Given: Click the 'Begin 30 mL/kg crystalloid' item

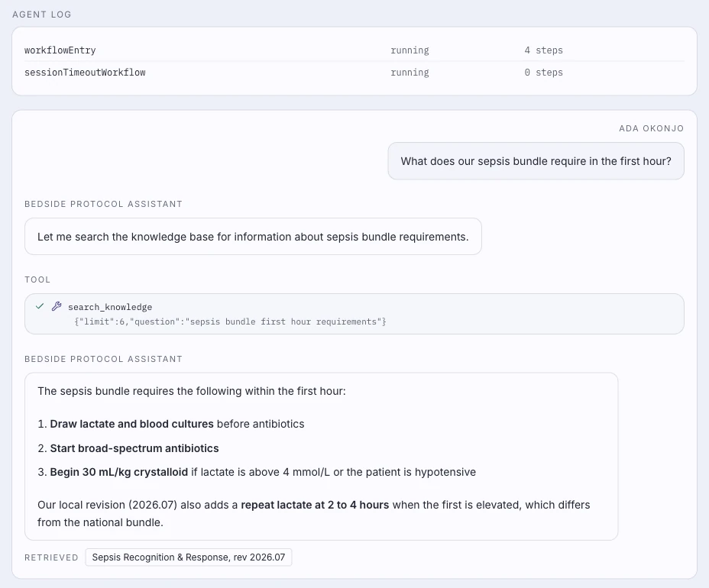Looking at the screenshot, I should coord(257,472).
